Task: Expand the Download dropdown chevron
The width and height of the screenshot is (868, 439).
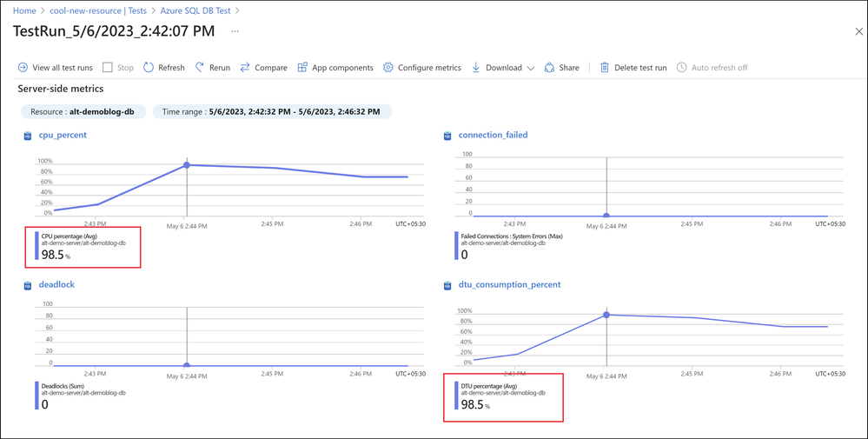Action: [531, 68]
